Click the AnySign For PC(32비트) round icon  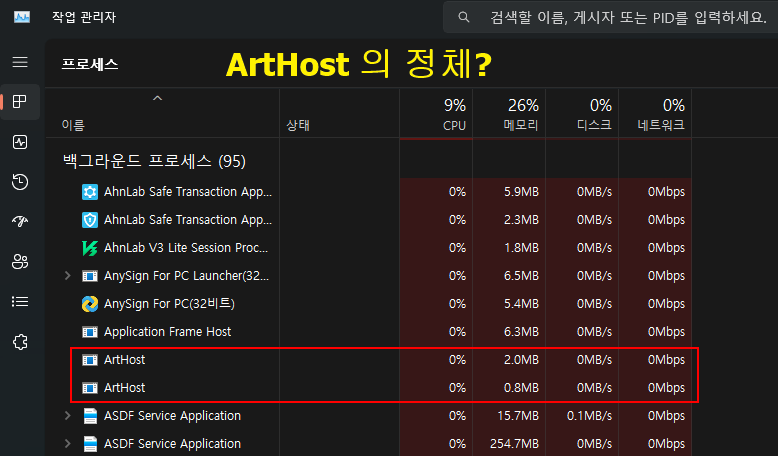coord(90,304)
